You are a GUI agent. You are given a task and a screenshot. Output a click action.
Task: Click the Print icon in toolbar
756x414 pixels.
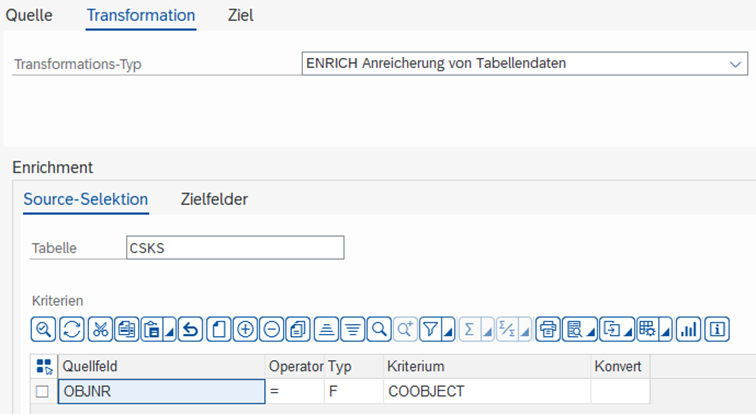pyautogui.click(x=548, y=330)
